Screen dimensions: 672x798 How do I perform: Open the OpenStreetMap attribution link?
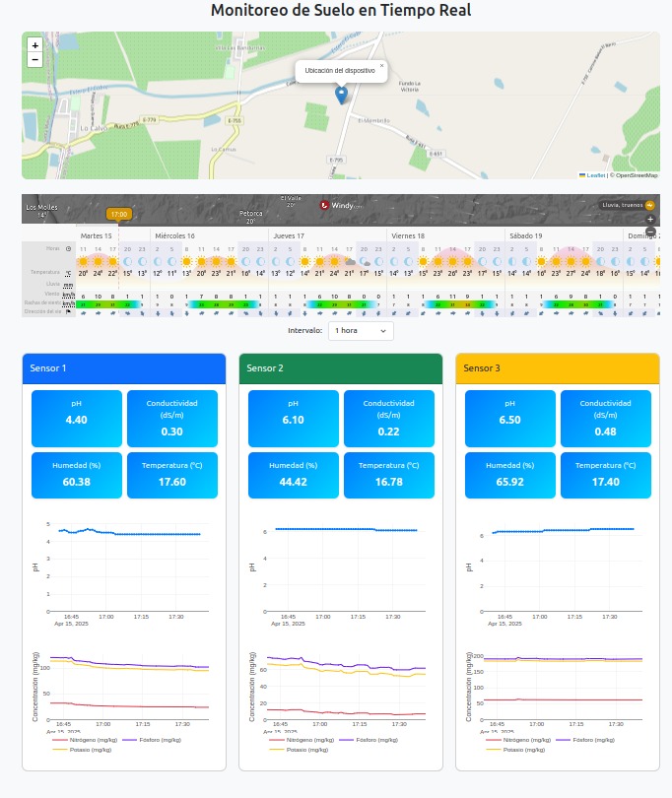click(637, 175)
